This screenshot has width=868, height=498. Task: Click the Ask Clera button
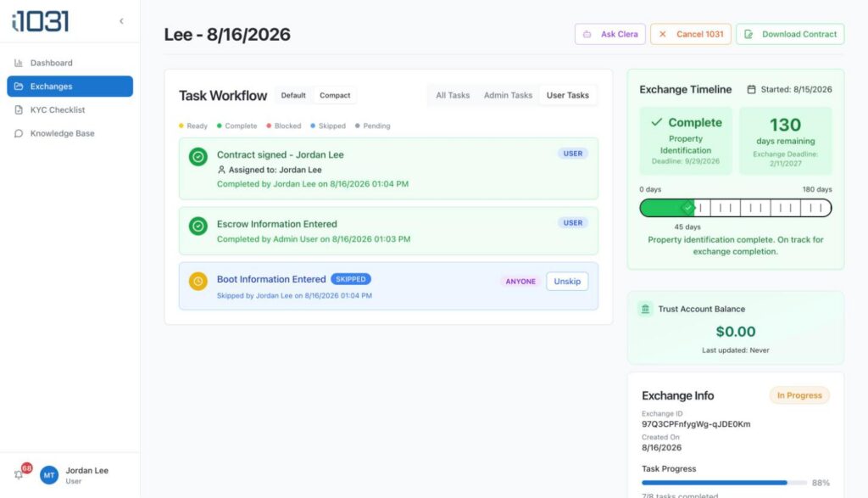(x=610, y=34)
